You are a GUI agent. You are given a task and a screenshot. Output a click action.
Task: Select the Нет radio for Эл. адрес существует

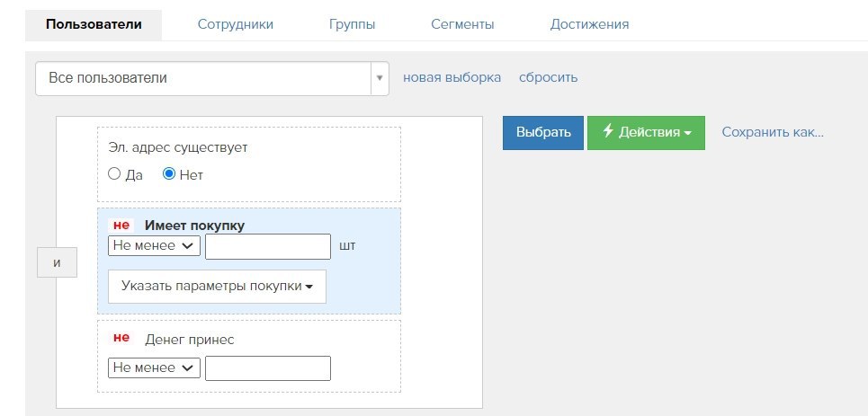(x=169, y=174)
